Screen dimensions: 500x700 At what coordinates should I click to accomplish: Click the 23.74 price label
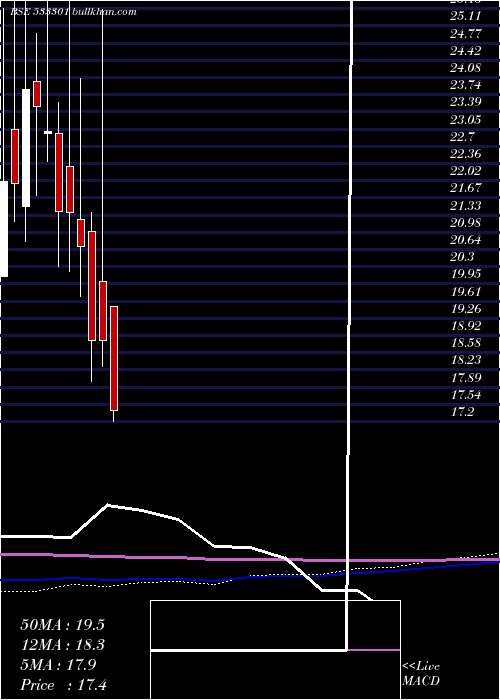click(465, 85)
